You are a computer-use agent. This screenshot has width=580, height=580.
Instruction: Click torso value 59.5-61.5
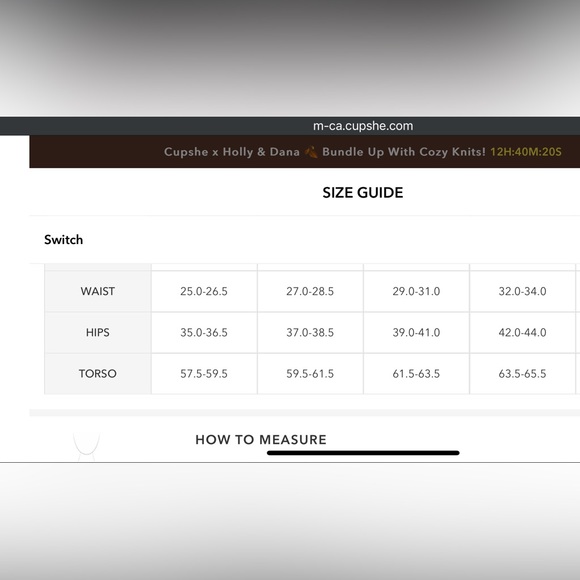click(310, 373)
